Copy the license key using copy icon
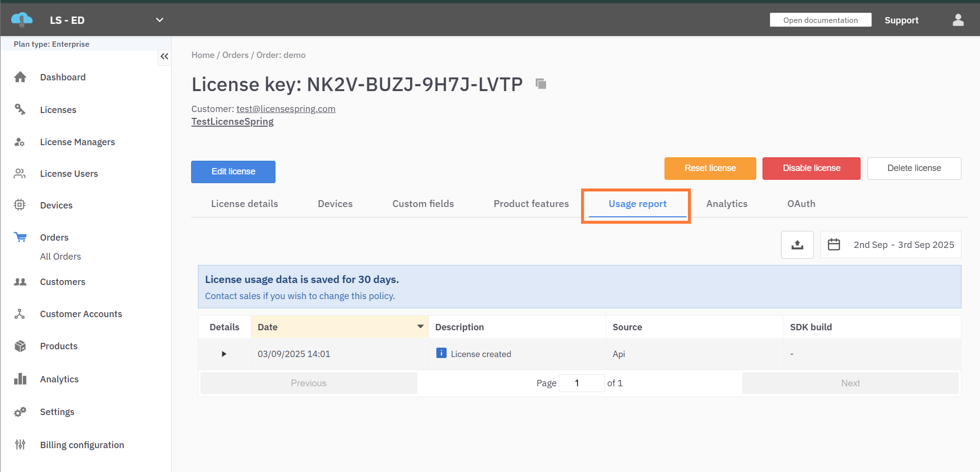Viewport: 980px width, 472px height. (x=541, y=84)
